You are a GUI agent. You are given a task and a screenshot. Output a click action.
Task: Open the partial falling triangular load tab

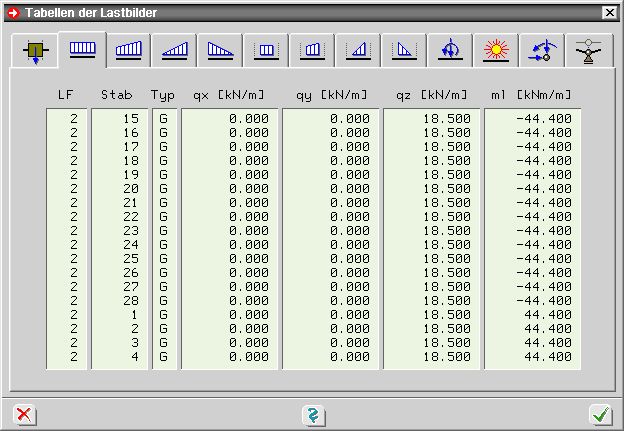(x=405, y=49)
